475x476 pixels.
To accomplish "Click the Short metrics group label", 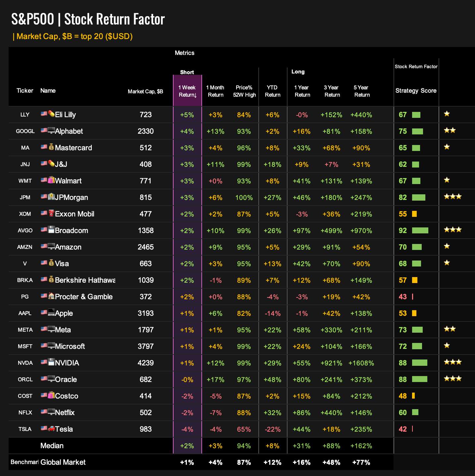I will 187,72.
